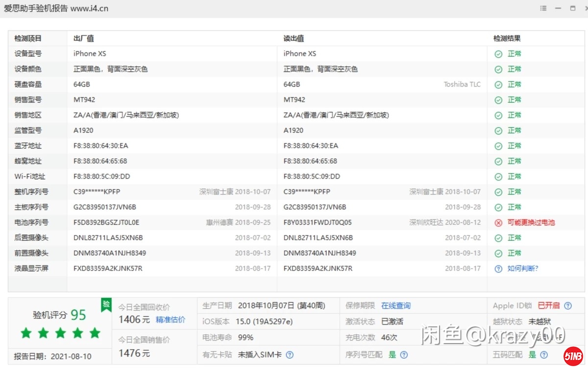
Task: Click help icon next to 序列号匹配
Action: click(404, 355)
